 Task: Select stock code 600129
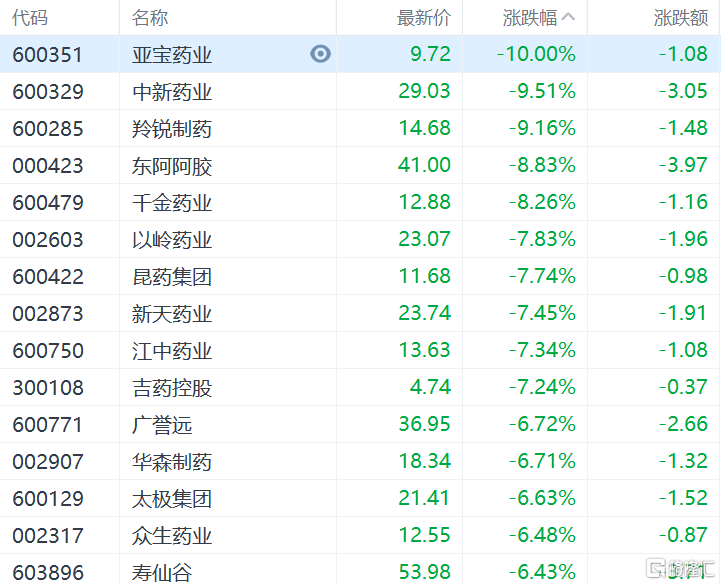pos(48,499)
